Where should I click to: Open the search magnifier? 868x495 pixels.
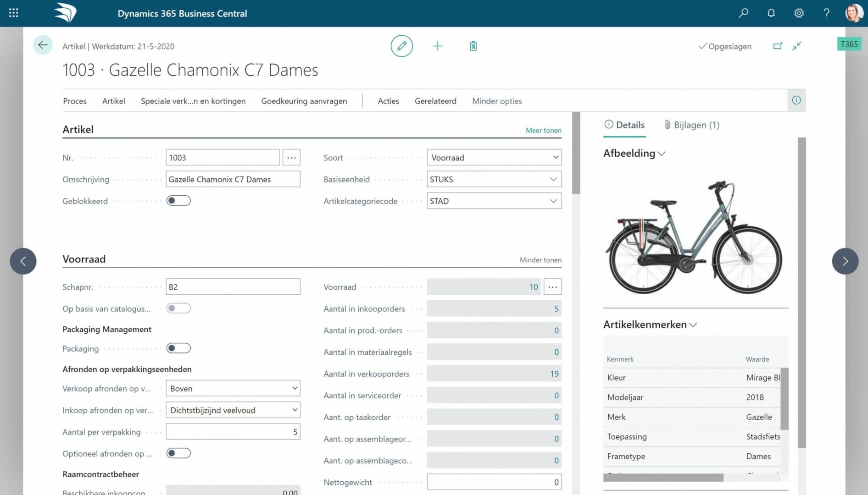coord(743,13)
